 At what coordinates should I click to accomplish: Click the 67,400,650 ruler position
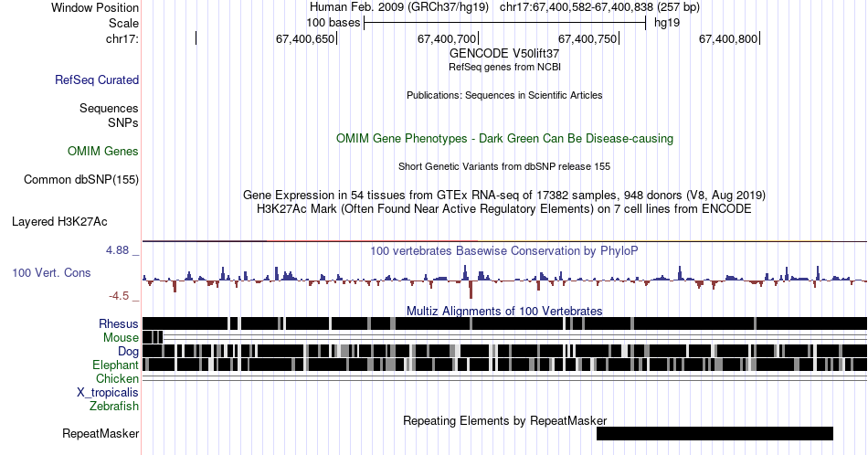click(x=305, y=38)
